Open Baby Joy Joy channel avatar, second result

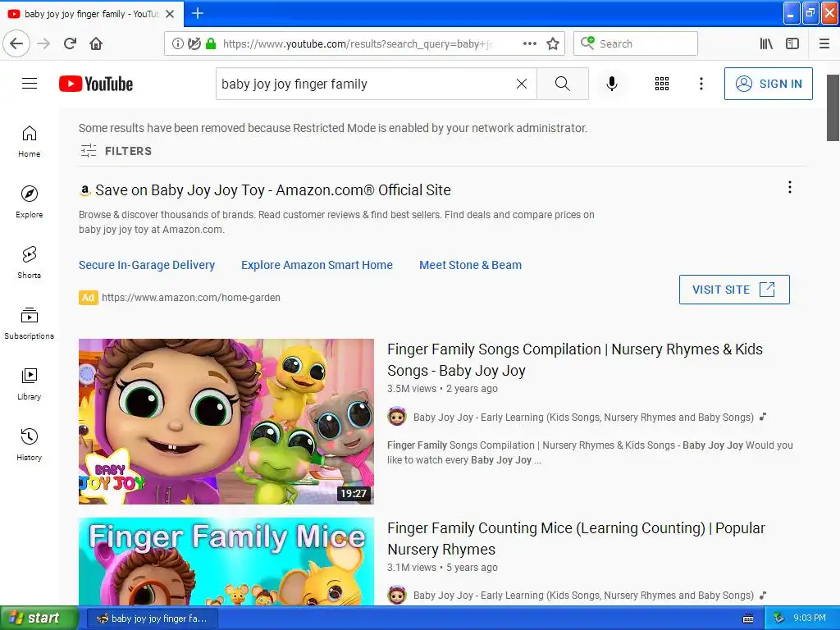point(397,596)
